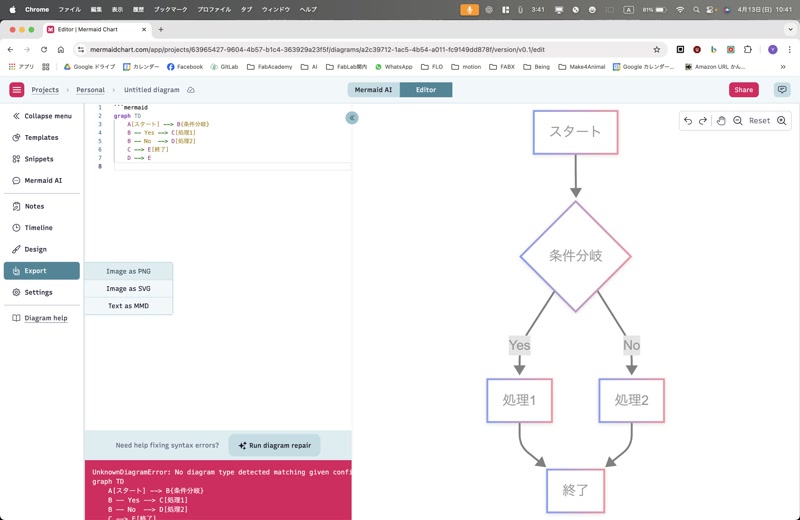
Task: Zoom in on the diagram
Action: (x=782, y=121)
